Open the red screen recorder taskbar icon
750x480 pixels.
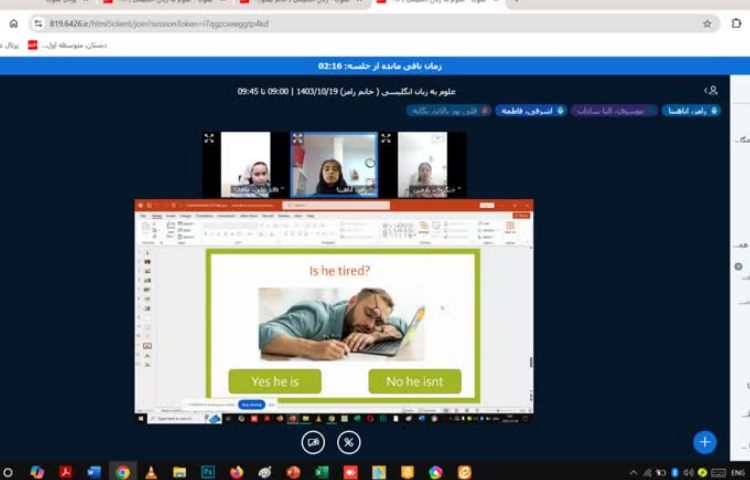pos(351,472)
